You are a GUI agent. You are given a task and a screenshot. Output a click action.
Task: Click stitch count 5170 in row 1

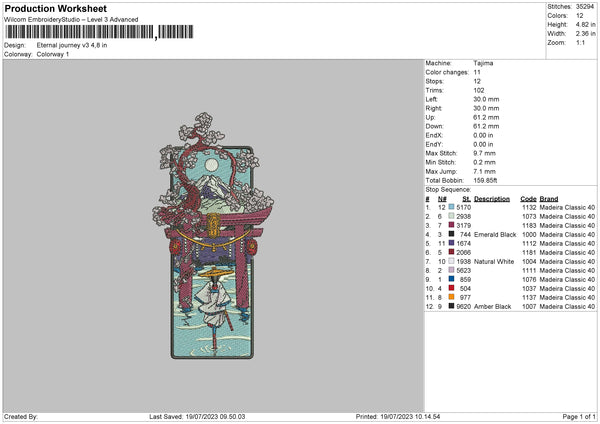(463, 207)
